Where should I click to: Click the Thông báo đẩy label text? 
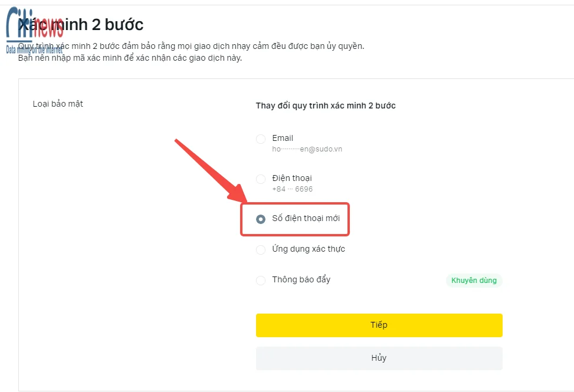(301, 280)
